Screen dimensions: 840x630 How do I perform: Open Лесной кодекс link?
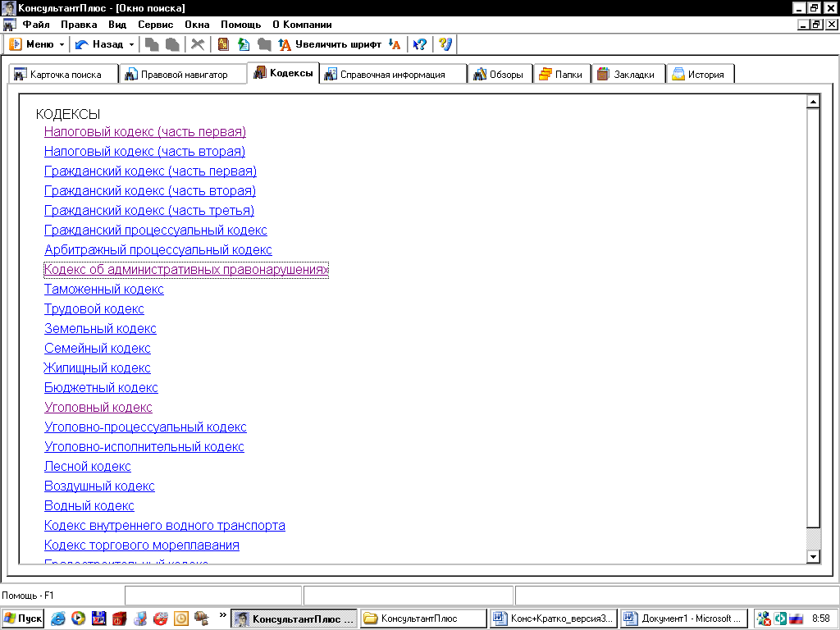click(87, 467)
